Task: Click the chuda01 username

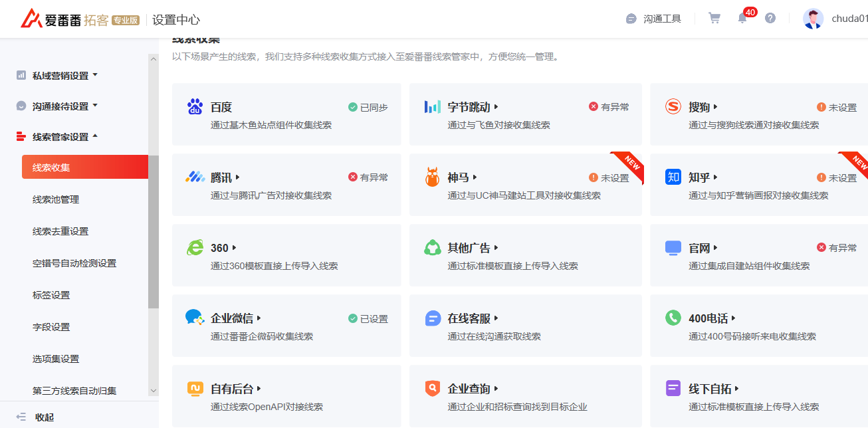Action: 849,19
